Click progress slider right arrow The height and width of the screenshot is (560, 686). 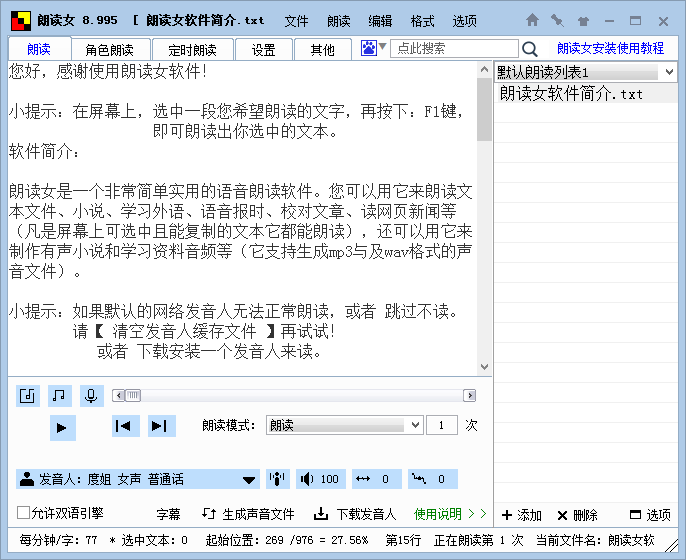(x=469, y=396)
